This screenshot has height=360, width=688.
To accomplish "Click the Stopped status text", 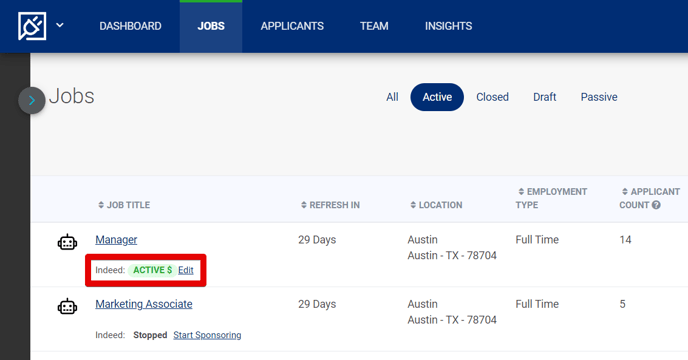I will click(x=150, y=335).
